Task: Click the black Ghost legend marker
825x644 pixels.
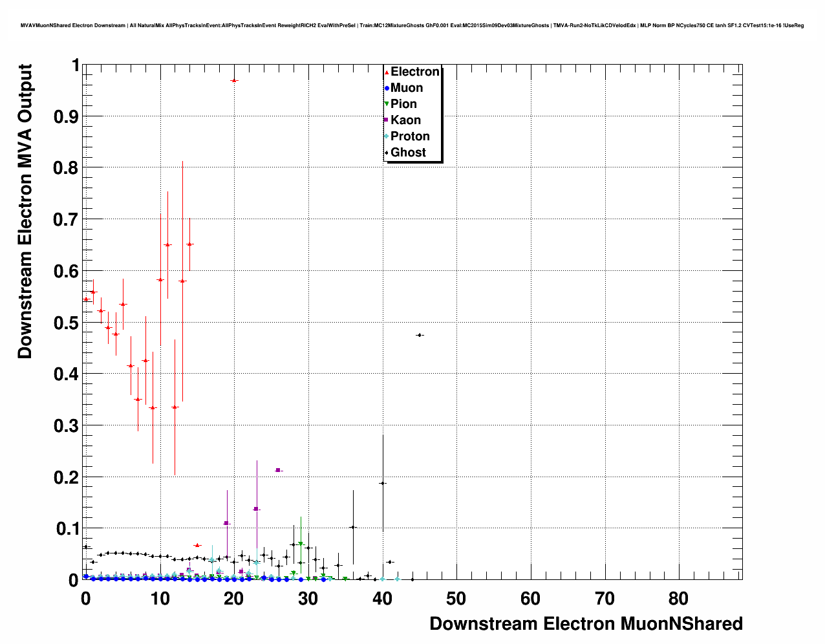Action: point(387,153)
